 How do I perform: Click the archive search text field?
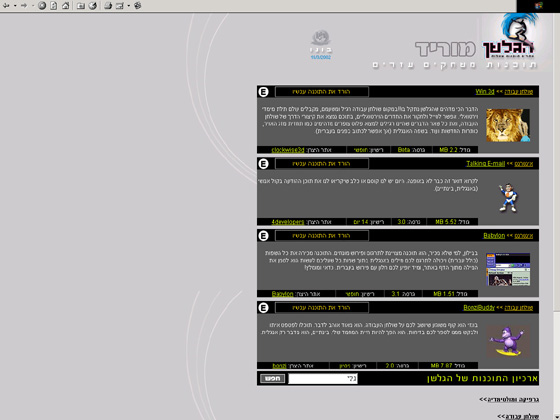click(x=322, y=379)
